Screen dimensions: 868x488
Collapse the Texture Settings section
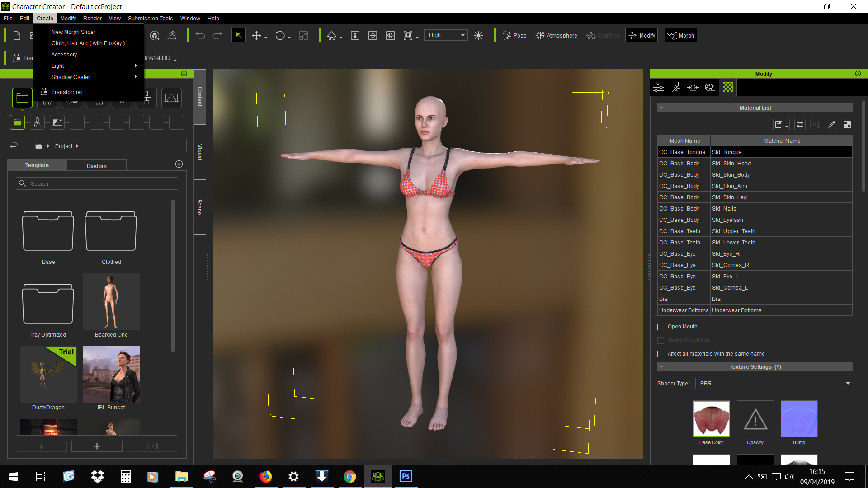pyautogui.click(x=661, y=366)
